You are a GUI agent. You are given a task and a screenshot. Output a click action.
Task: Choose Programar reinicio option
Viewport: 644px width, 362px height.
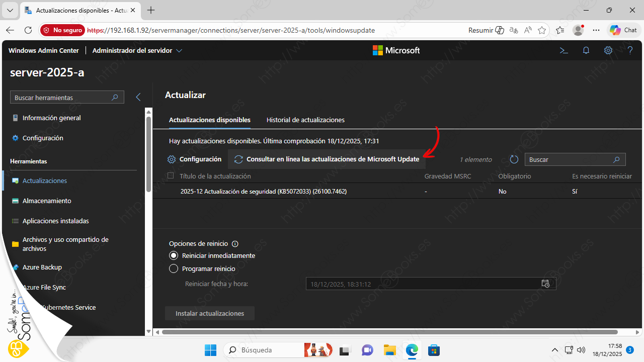(174, 268)
